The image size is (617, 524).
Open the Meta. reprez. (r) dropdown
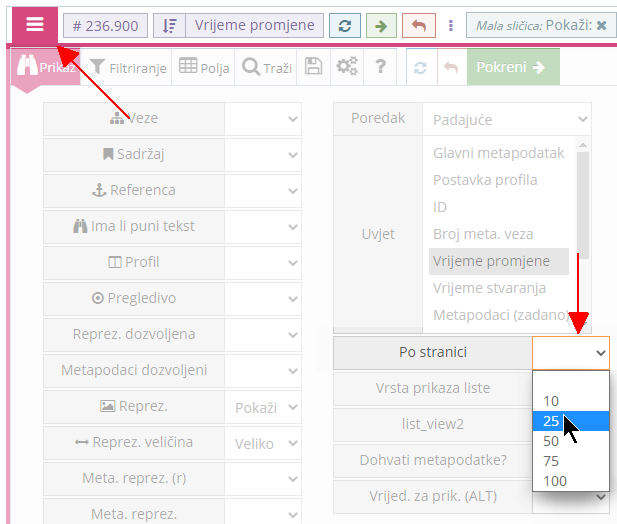(263, 479)
